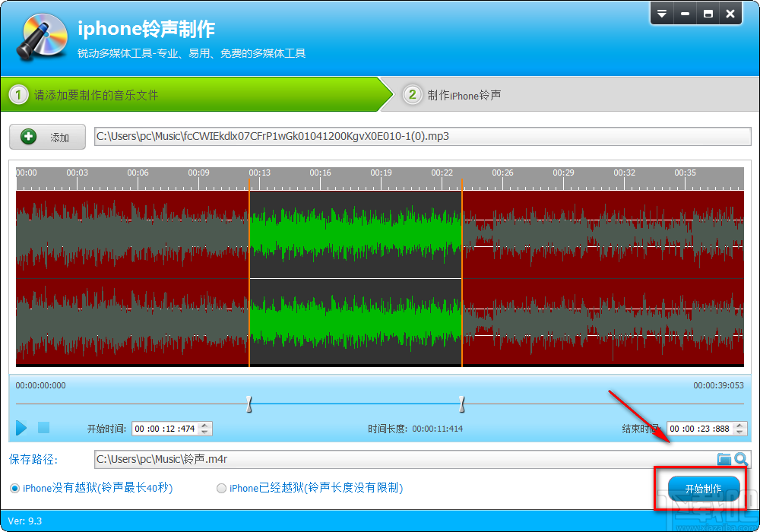Decrement 结束时间 using the down stepper arrow
The image size is (760, 532).
pos(739,432)
